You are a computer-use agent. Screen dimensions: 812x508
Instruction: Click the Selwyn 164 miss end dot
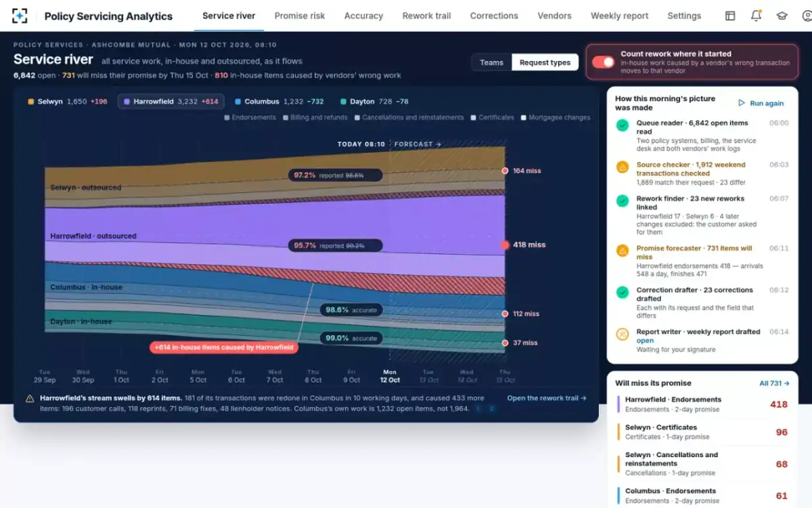[505, 171]
